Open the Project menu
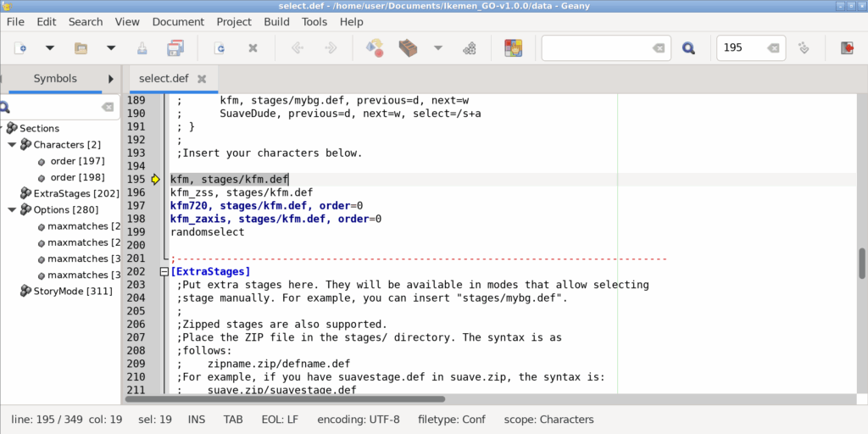 234,21
